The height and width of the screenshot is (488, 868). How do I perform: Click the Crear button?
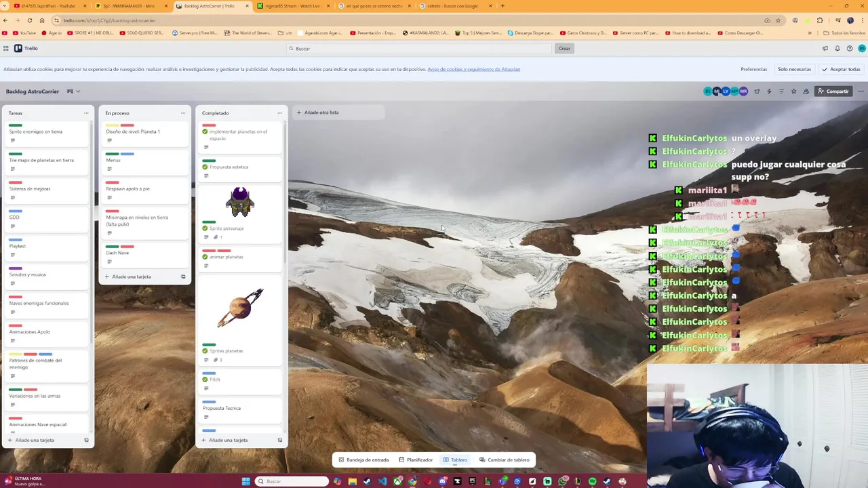pos(564,48)
